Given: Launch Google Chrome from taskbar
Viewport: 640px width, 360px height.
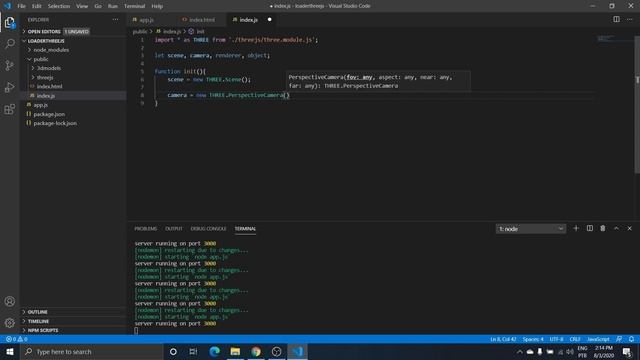Looking at the screenshot, I should tap(256, 351).
